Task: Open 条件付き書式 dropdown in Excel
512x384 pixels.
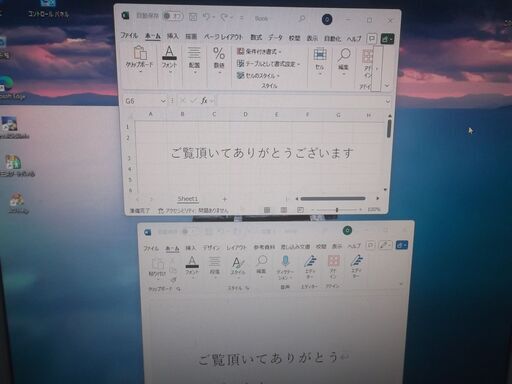Action: pyautogui.click(x=259, y=51)
